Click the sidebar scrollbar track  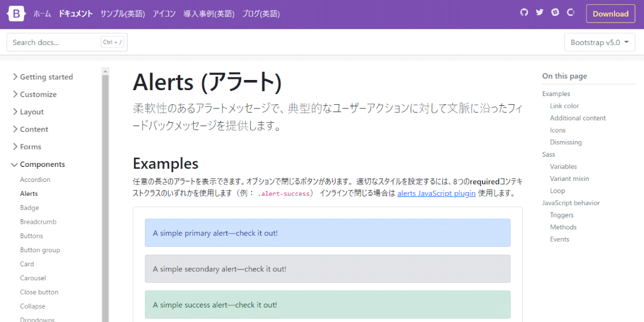pos(105,199)
